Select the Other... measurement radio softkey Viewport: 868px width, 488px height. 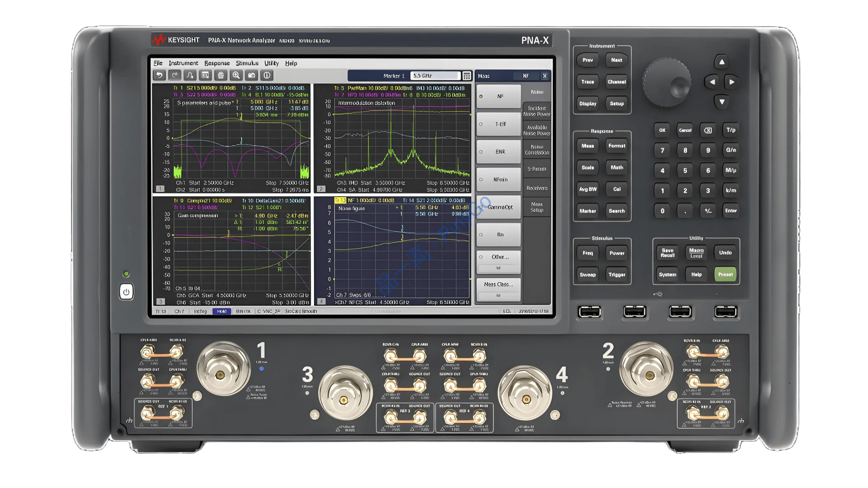click(498, 262)
